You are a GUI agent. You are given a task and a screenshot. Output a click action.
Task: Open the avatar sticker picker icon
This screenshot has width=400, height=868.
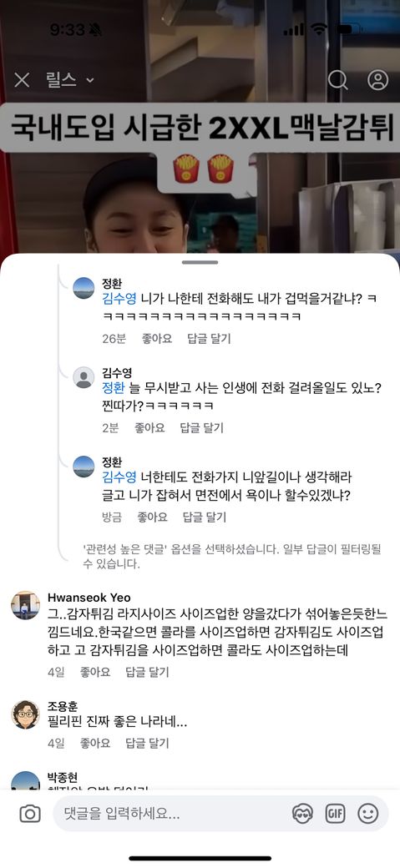[302, 814]
